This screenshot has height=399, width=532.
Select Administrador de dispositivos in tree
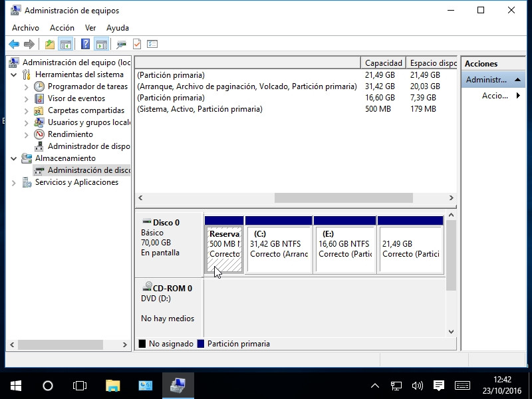point(88,146)
